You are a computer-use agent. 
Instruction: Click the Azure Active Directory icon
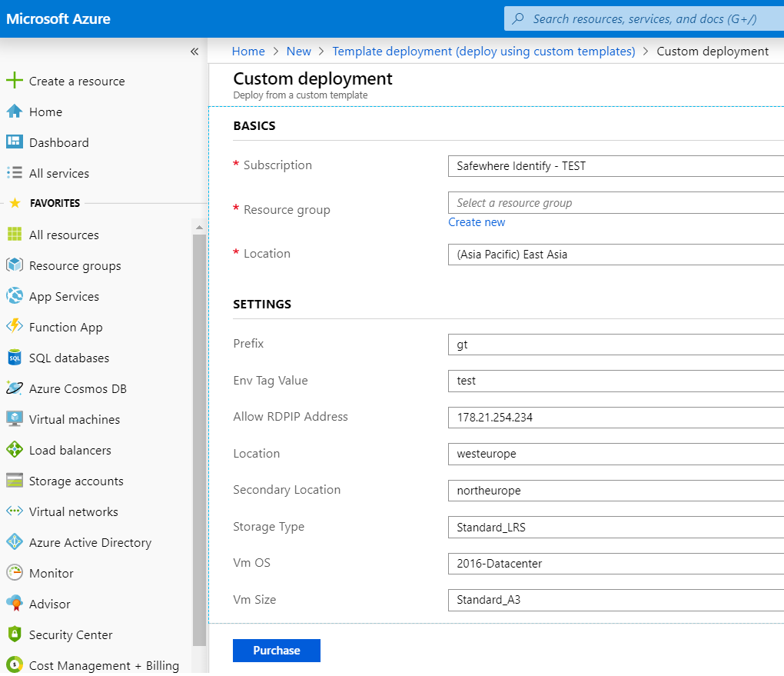(x=15, y=542)
